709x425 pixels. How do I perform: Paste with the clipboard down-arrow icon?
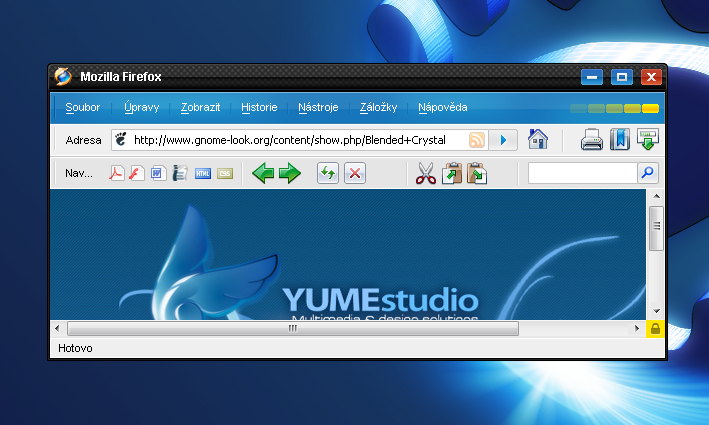click(477, 173)
